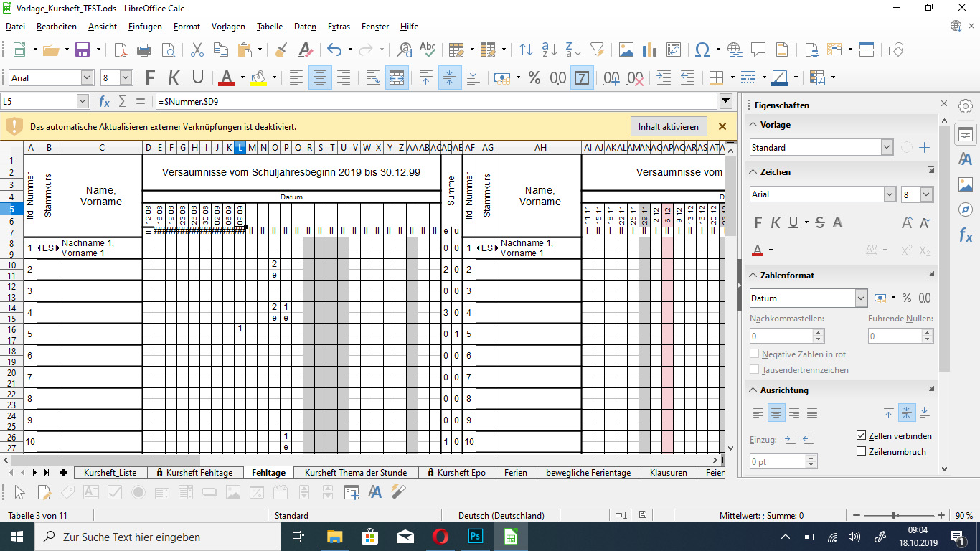Open the Einfügen menu
The width and height of the screenshot is (980, 551).
tap(145, 27)
